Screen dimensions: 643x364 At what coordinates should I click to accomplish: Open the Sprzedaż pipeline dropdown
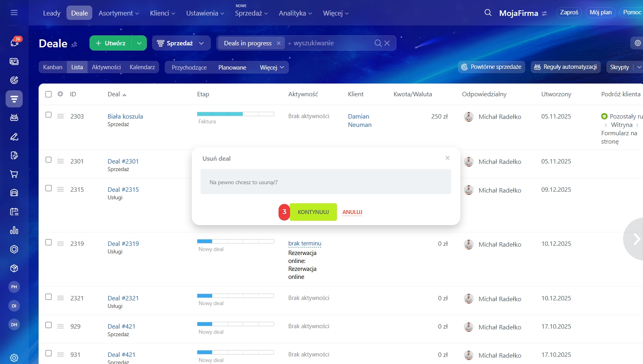[x=181, y=43]
